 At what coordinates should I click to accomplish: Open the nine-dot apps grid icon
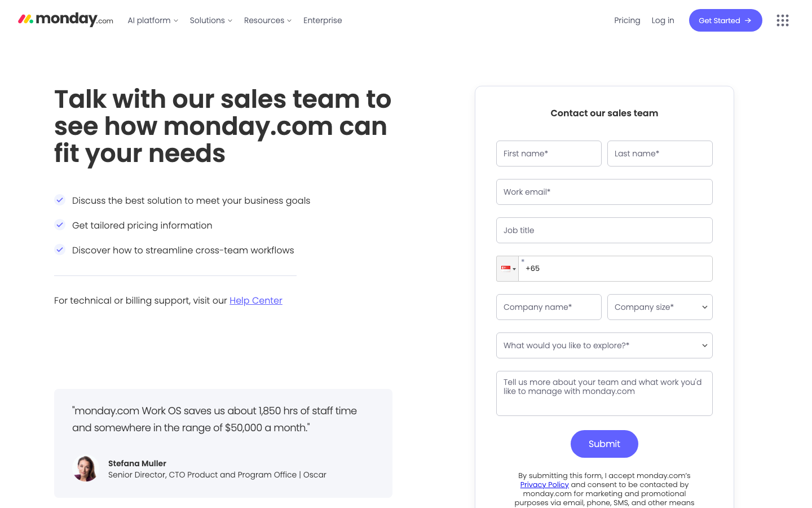click(x=782, y=20)
